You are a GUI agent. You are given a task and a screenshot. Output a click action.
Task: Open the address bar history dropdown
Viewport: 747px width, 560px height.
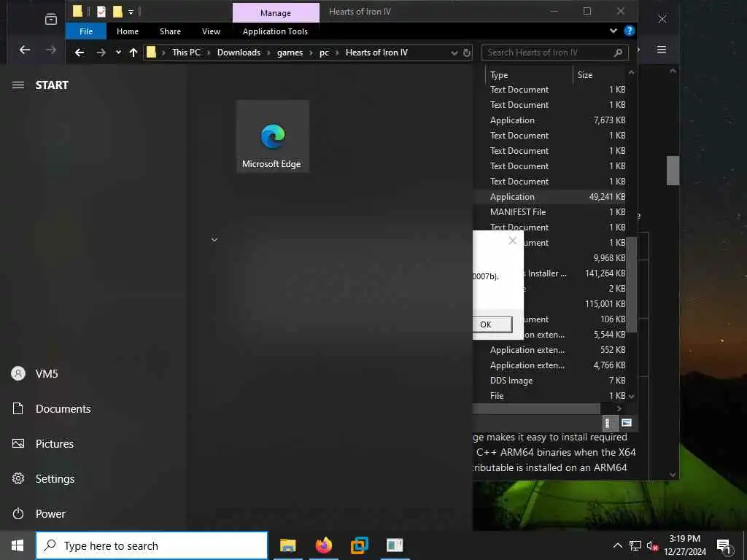pyautogui.click(x=454, y=52)
